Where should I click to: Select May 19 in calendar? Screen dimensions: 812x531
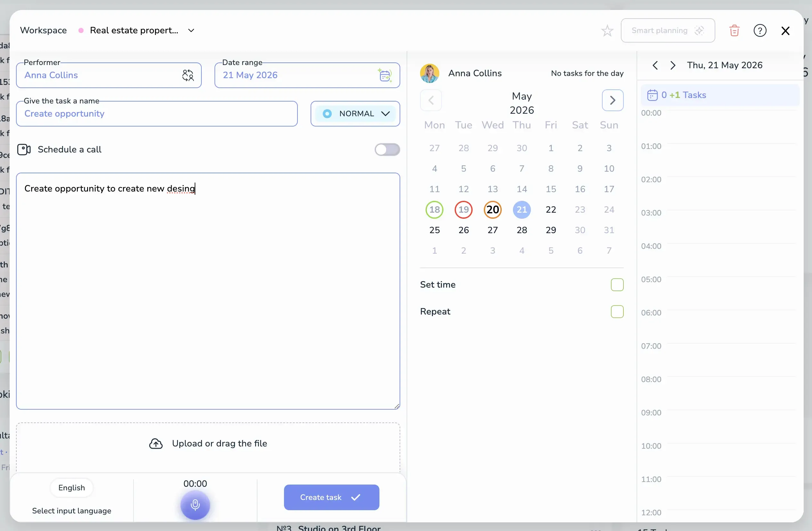click(x=463, y=209)
